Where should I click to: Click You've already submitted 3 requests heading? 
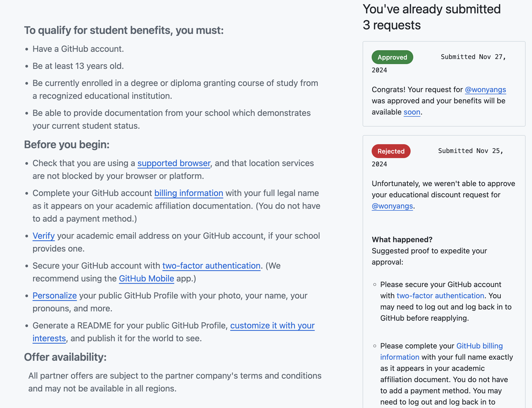(x=431, y=17)
